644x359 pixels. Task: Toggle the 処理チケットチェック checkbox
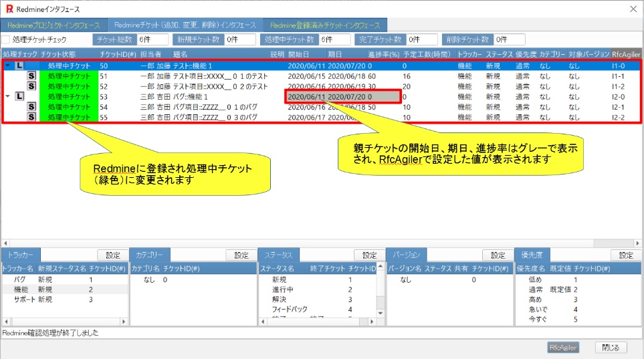click(x=6, y=39)
